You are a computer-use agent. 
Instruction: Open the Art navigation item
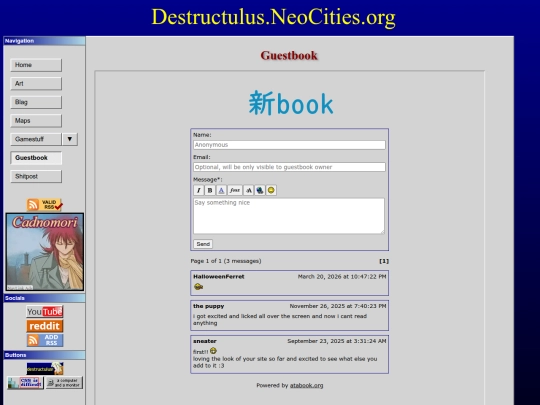coord(36,84)
